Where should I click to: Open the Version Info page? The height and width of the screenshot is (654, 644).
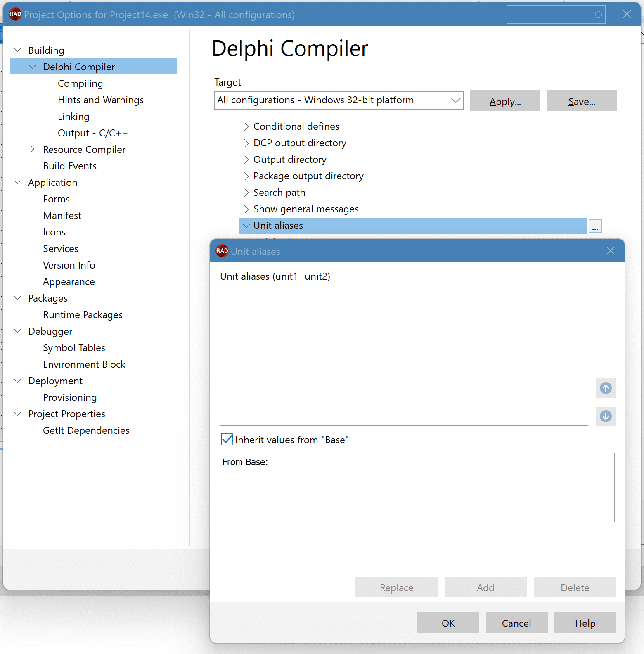[x=69, y=265]
